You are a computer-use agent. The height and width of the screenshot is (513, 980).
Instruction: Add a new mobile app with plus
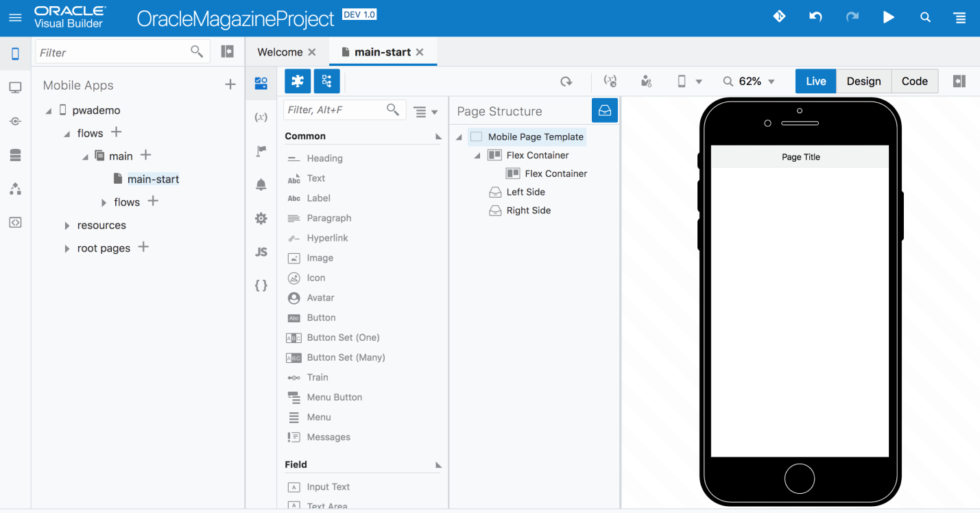tap(230, 84)
